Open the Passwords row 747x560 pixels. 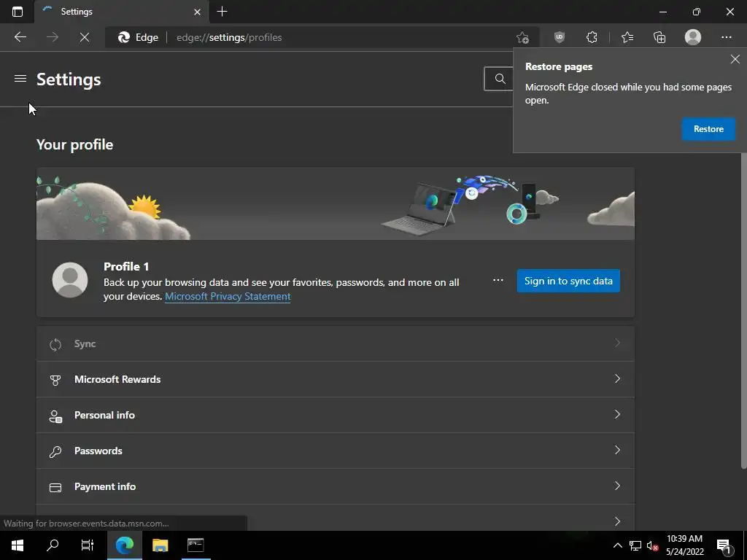click(x=336, y=451)
